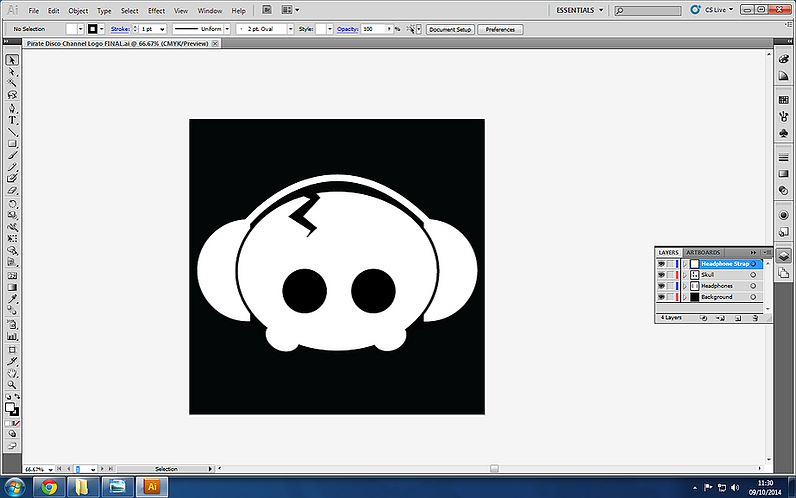Click the stroke color swatch in control bar
This screenshot has height=498, width=796.
pos(92,29)
